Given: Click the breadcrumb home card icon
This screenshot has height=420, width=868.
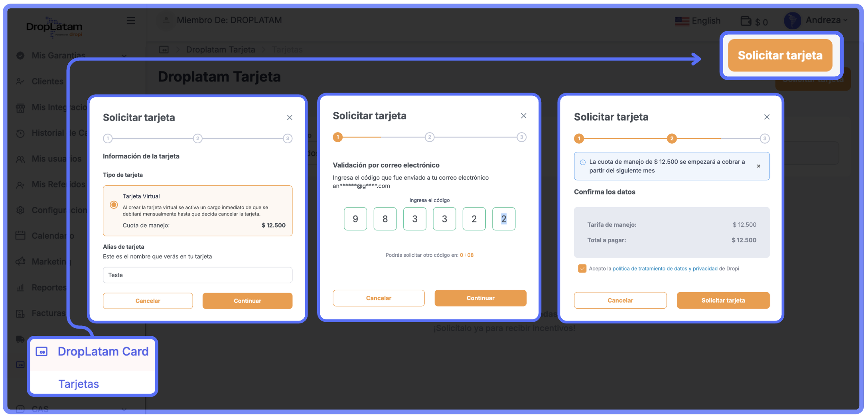Looking at the screenshot, I should tap(164, 50).
